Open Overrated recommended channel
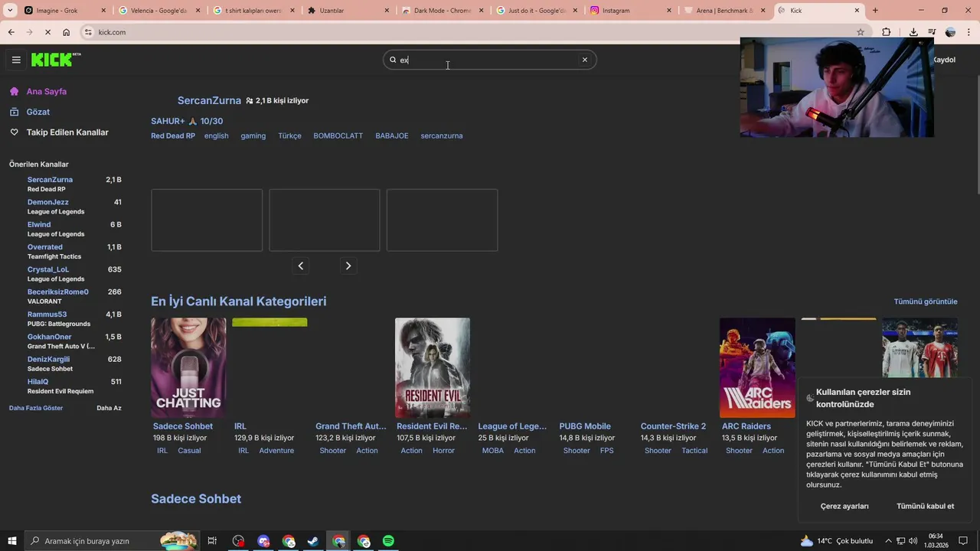This screenshot has width=980, height=551. (45, 247)
